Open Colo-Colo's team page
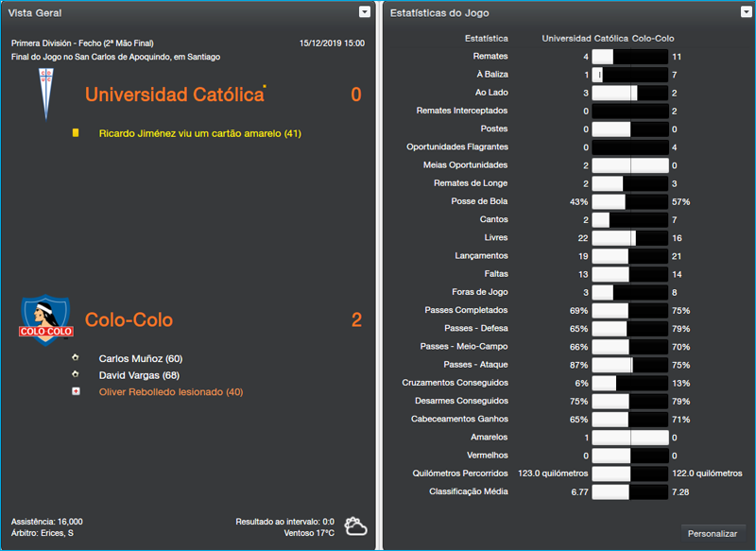The height and width of the screenshot is (551, 756). pos(128,320)
